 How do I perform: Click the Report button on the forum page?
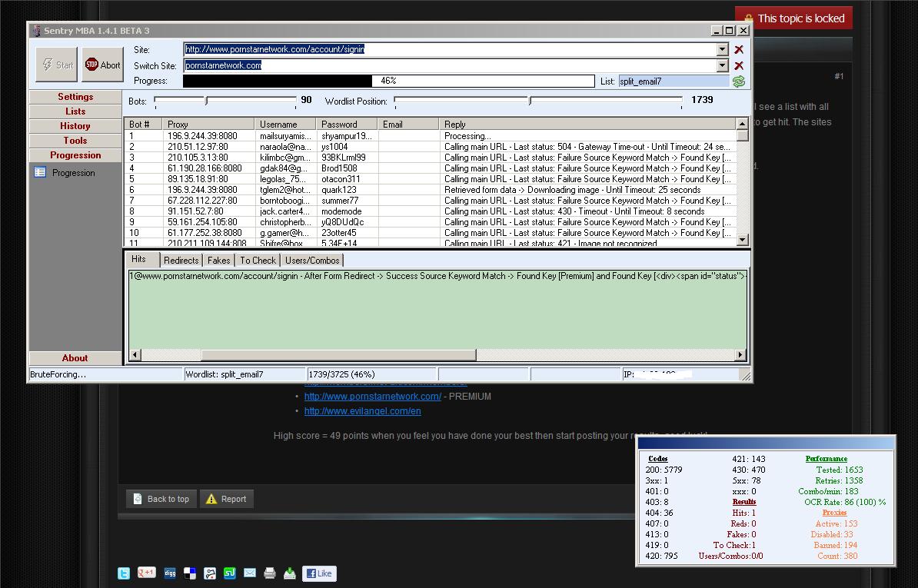point(227,499)
